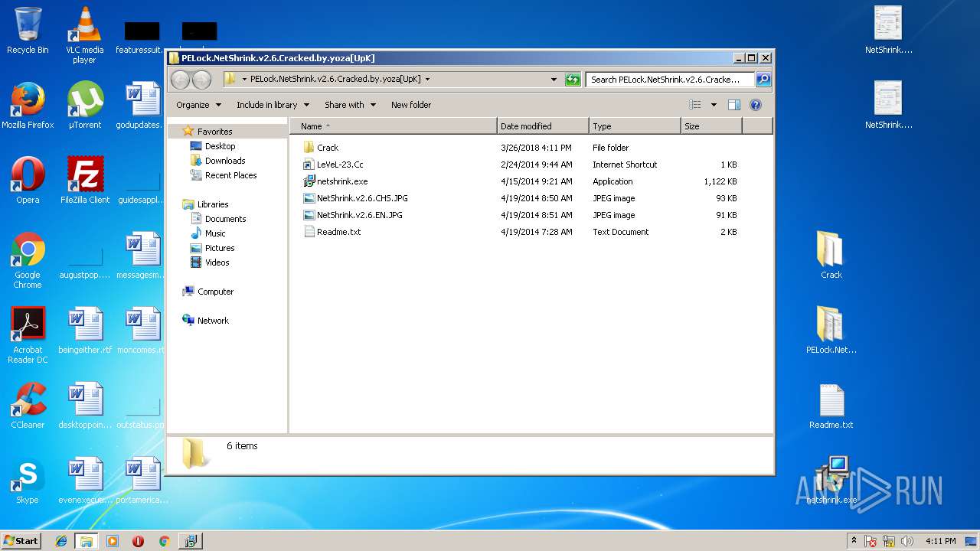Sort by the Date modified column
980x551 pixels.
[543, 126]
